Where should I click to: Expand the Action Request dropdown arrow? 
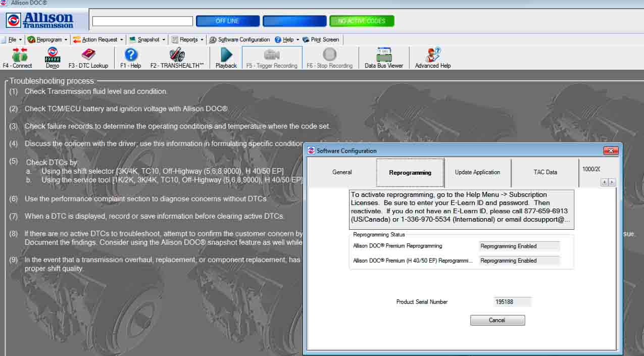pyautogui.click(x=122, y=40)
